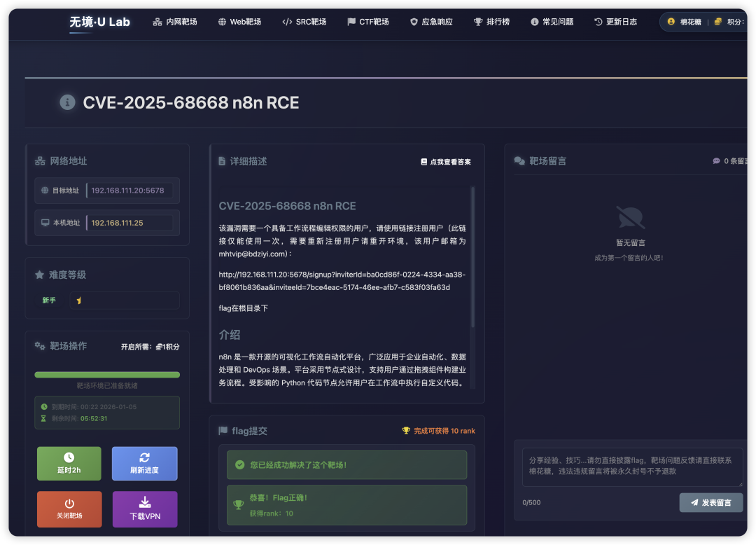The height and width of the screenshot is (545, 756).
Task: Click the trophy icon in Flag正确 banner
Action: point(238,505)
